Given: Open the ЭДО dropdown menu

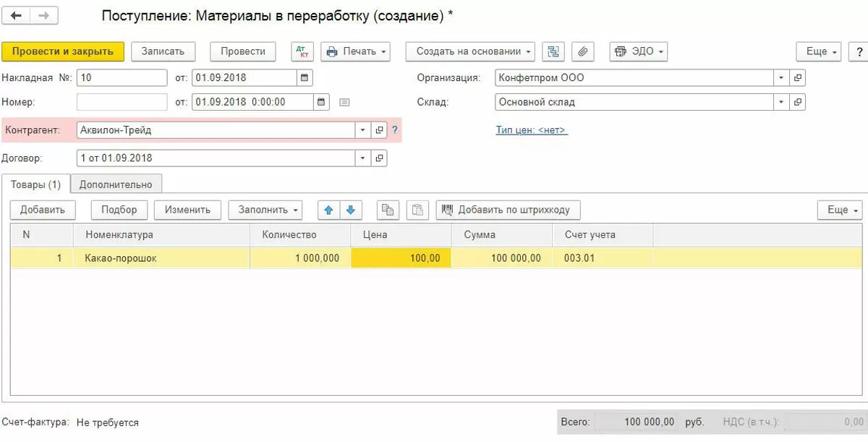Looking at the screenshot, I should pos(639,51).
